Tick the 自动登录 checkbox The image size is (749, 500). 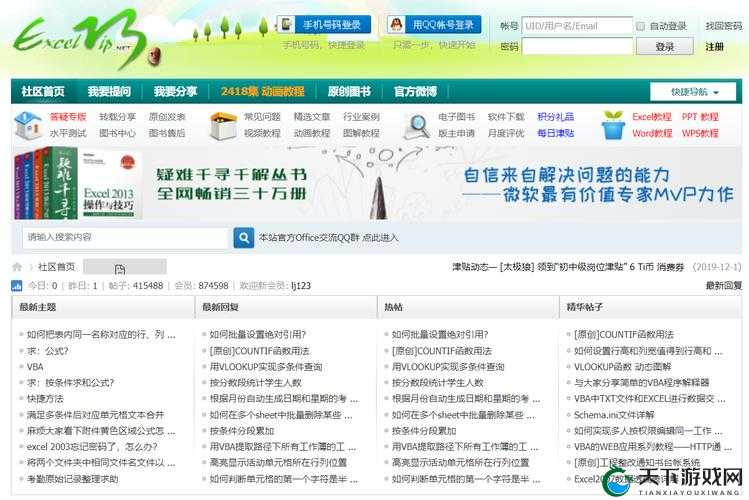(x=640, y=26)
